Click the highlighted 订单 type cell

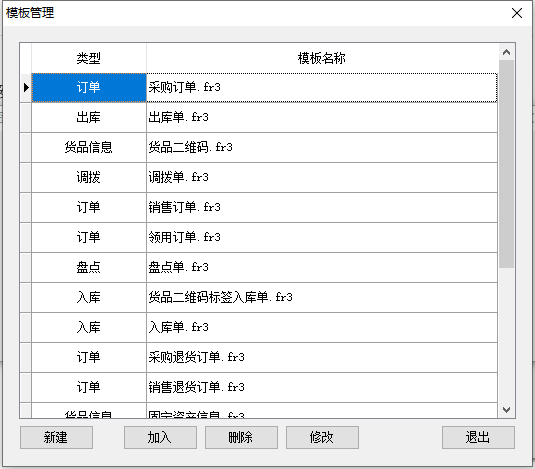(89, 88)
